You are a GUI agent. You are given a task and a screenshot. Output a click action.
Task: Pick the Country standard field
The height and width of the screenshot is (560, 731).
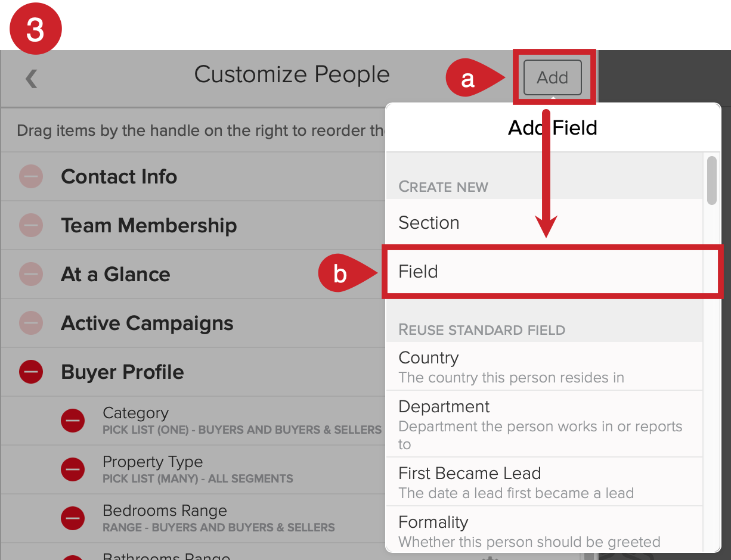click(544, 366)
